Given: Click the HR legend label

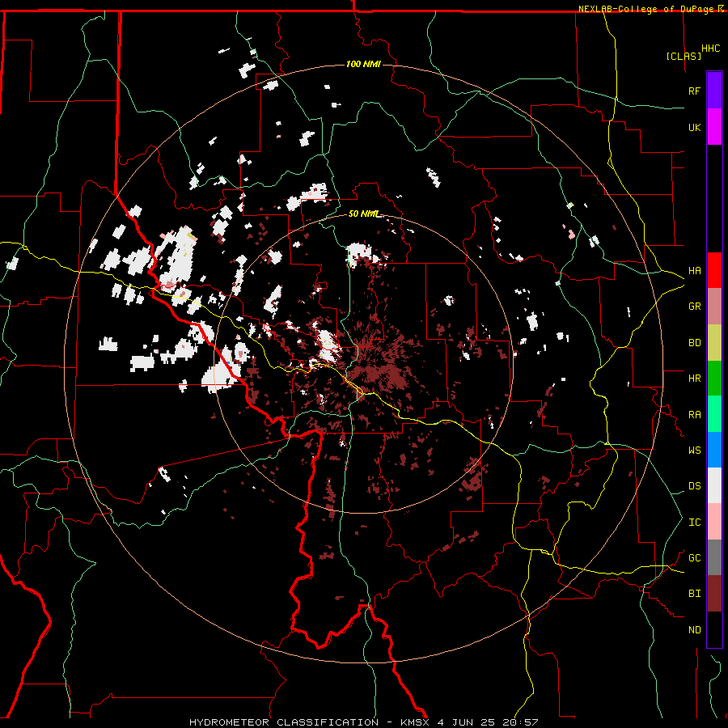Looking at the screenshot, I should pos(694,379).
